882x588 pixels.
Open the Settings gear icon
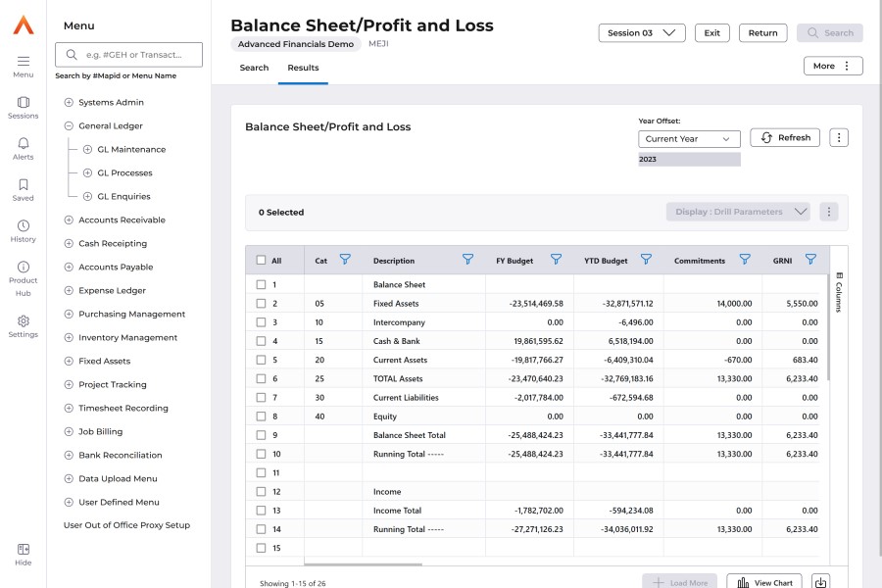(24, 320)
